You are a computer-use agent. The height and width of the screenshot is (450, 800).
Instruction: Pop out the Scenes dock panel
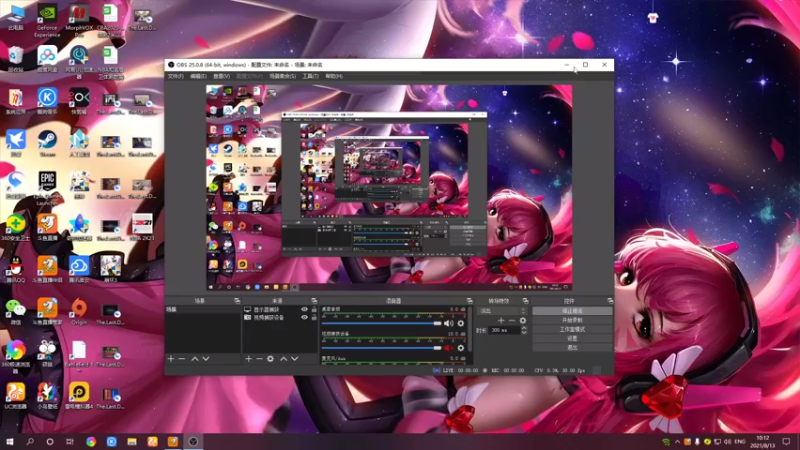[x=237, y=301]
